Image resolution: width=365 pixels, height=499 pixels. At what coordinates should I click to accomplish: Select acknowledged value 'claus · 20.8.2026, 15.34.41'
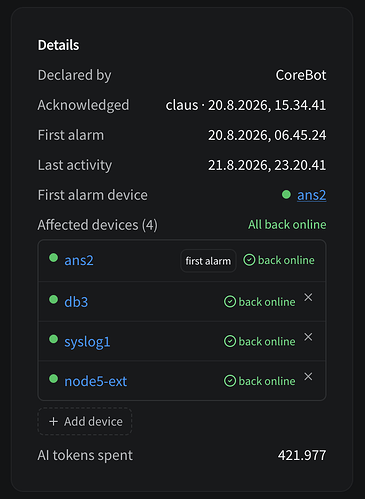(246, 105)
